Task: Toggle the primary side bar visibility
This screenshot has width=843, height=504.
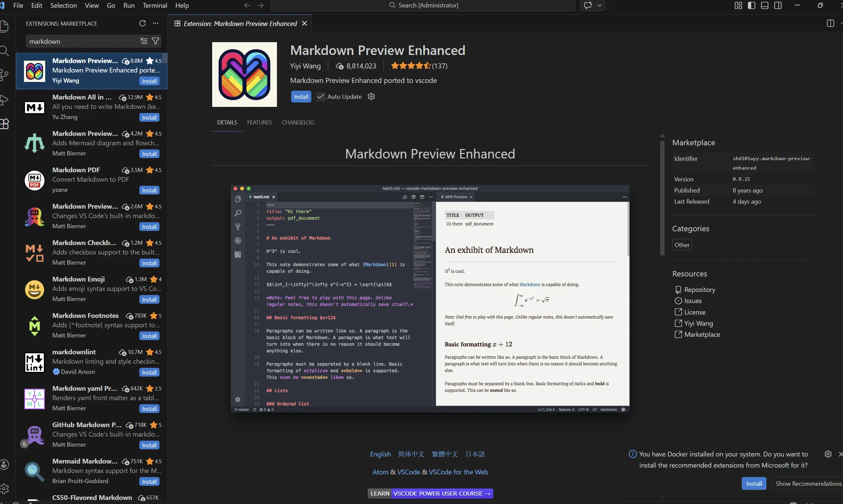Action: point(751,5)
